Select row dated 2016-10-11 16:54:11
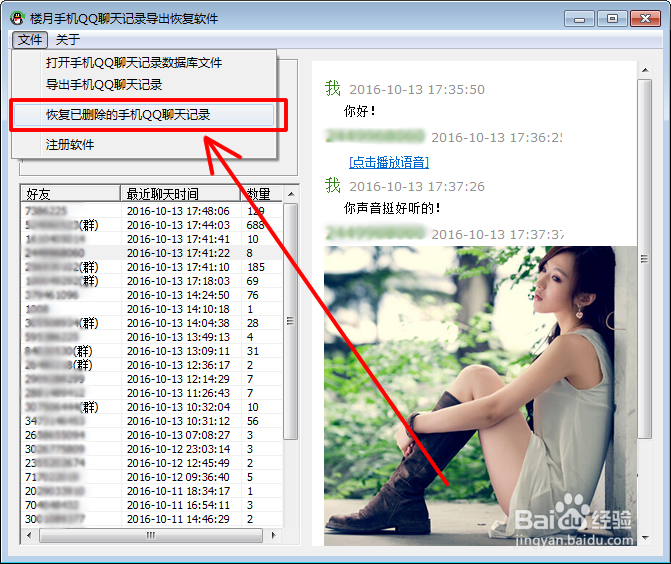 [x=151, y=505]
